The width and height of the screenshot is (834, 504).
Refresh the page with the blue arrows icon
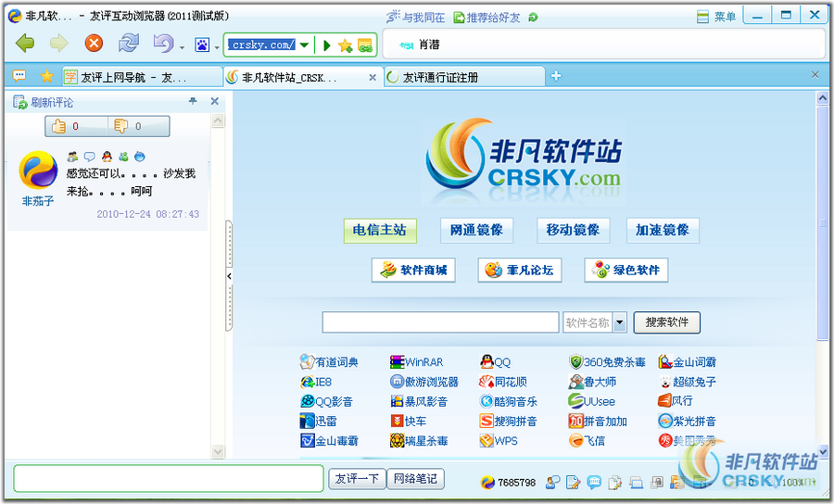pos(129,43)
